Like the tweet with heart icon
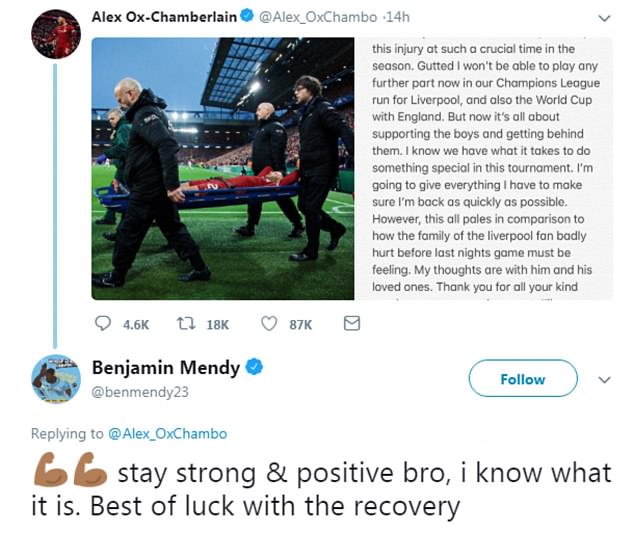 point(269,324)
